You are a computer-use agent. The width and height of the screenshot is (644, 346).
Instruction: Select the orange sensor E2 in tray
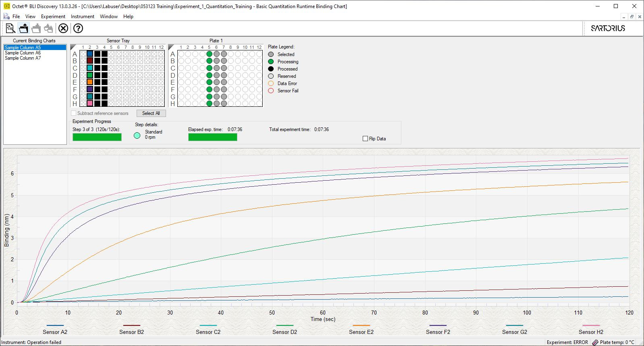[90, 82]
